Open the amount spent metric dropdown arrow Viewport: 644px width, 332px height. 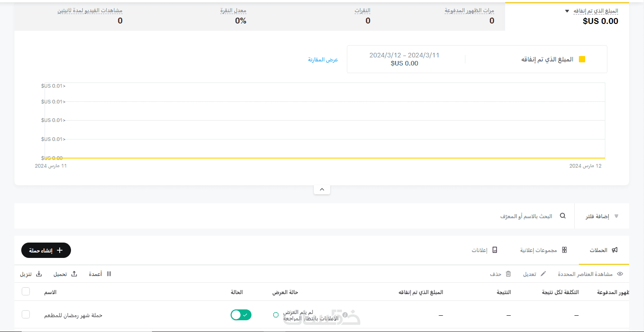pyautogui.click(x=567, y=11)
